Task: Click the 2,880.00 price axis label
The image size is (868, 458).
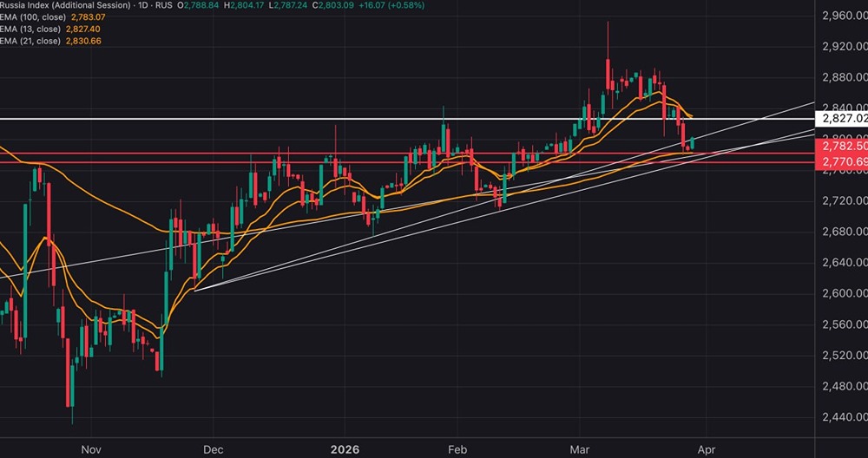Action: (x=845, y=77)
